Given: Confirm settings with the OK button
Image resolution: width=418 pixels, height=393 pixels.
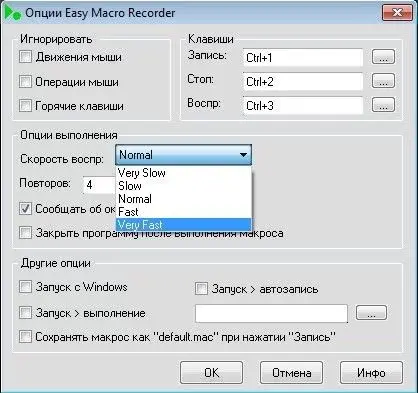Looking at the screenshot, I should [x=211, y=372].
